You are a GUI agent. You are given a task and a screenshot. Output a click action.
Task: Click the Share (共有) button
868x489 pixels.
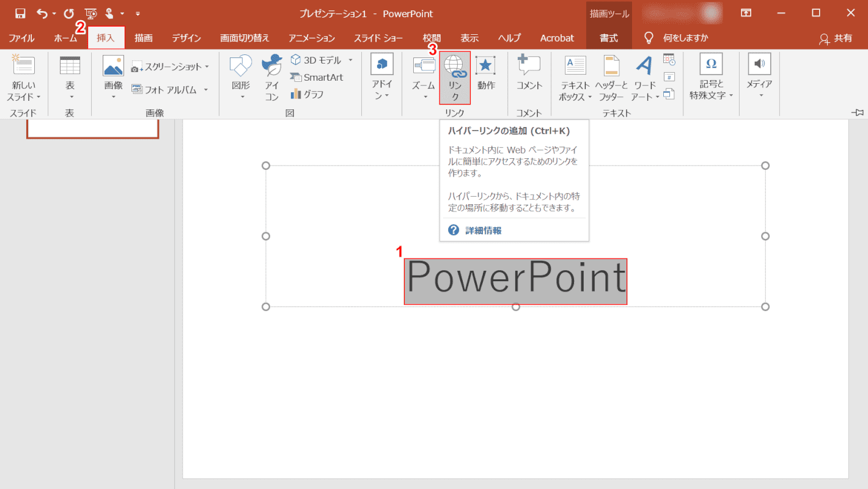[836, 38]
